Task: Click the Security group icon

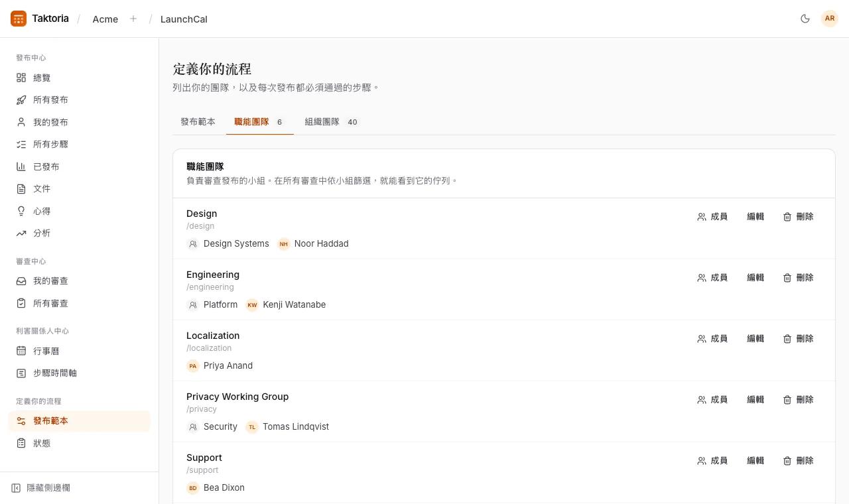Action: 193,427
